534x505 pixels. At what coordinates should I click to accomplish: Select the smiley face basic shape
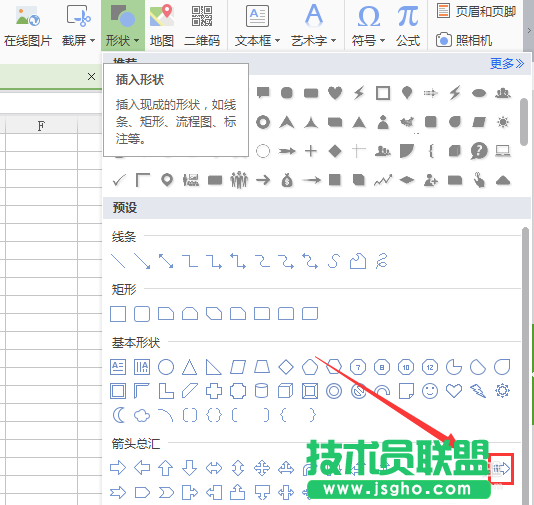[x=430, y=391]
